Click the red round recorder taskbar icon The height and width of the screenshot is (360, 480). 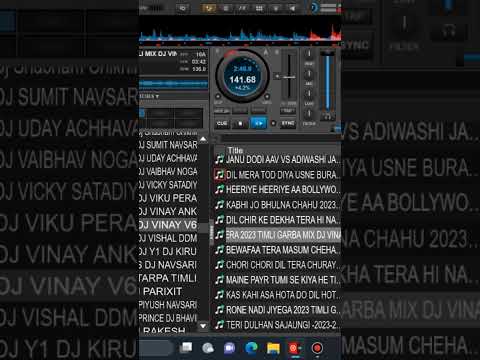coord(317,348)
